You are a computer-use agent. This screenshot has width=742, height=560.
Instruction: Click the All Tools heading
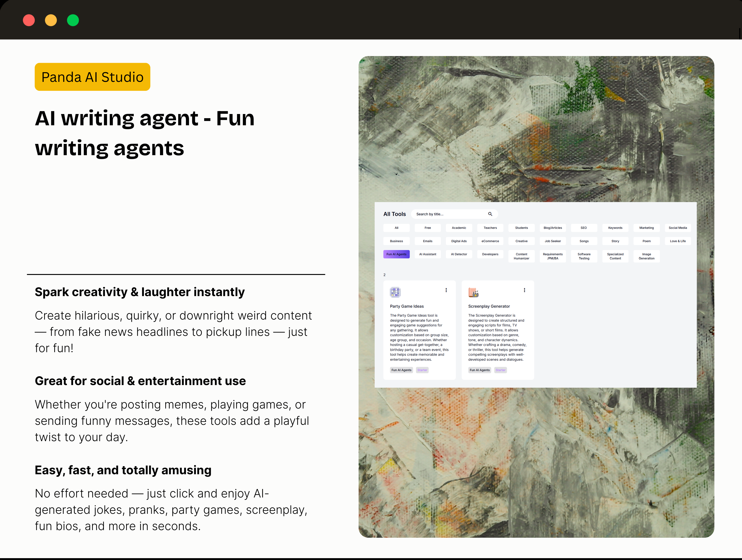point(394,214)
